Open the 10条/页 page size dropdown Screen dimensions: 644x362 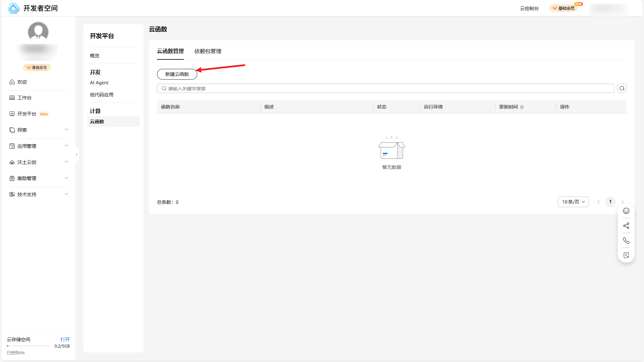573,202
